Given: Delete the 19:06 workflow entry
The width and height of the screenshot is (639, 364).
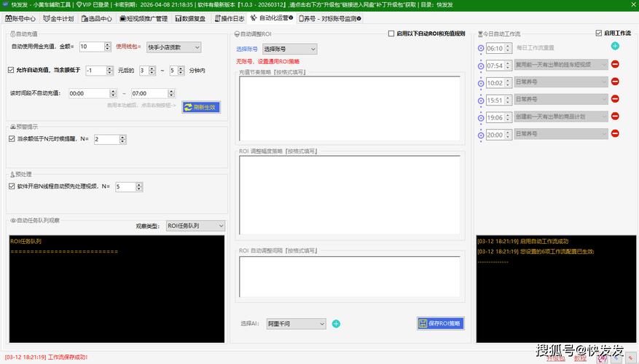Looking at the screenshot, I should [x=615, y=116].
